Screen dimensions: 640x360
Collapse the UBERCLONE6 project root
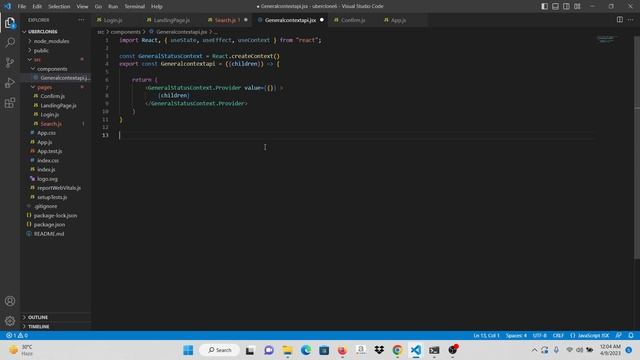[41, 32]
